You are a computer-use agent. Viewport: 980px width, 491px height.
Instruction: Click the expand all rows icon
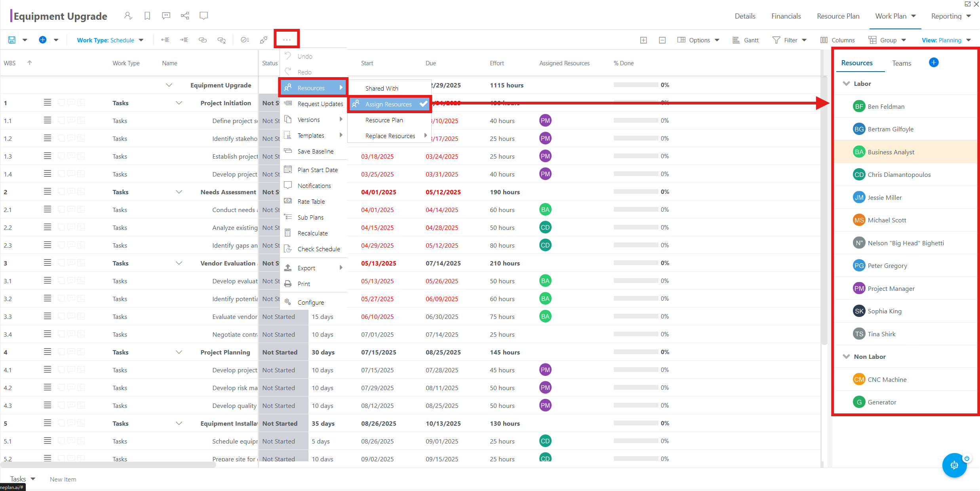643,40
